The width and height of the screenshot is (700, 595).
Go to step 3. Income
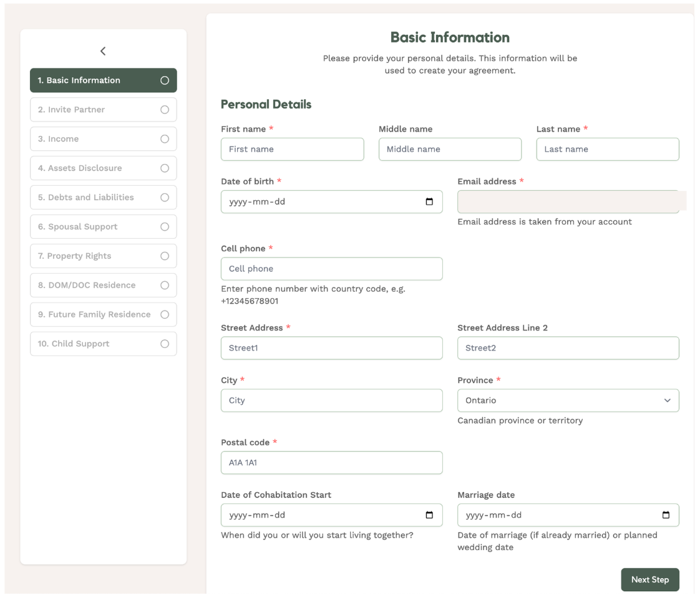pos(94,139)
